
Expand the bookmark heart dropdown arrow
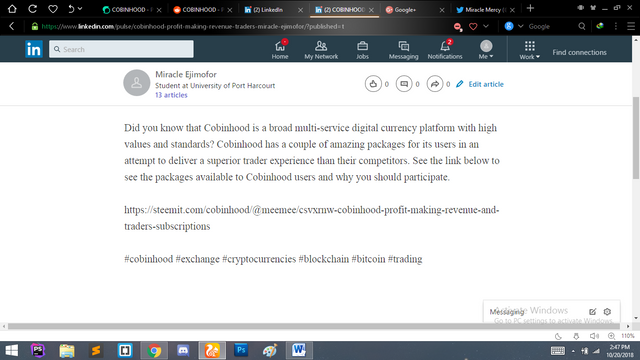click(x=486, y=26)
